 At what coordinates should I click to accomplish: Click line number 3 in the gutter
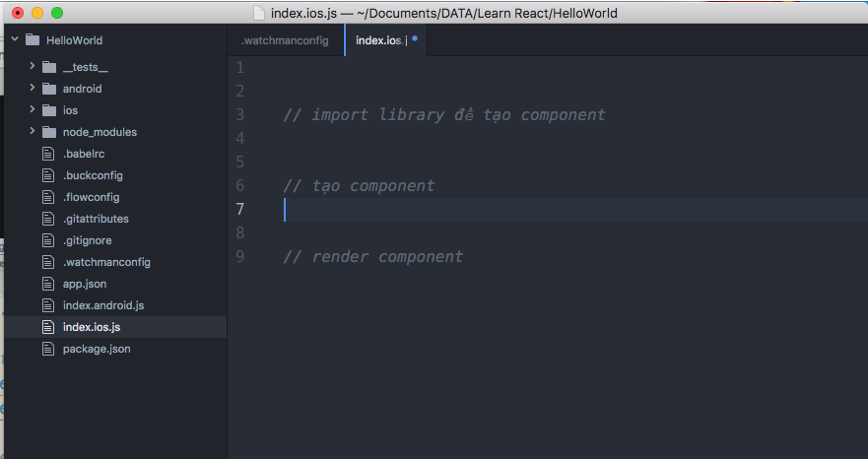[x=239, y=114]
